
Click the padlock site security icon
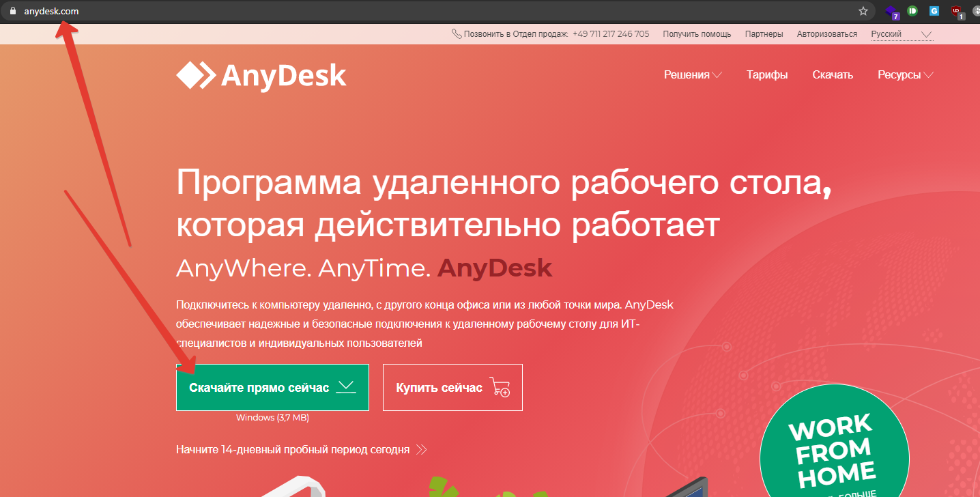pos(12,11)
